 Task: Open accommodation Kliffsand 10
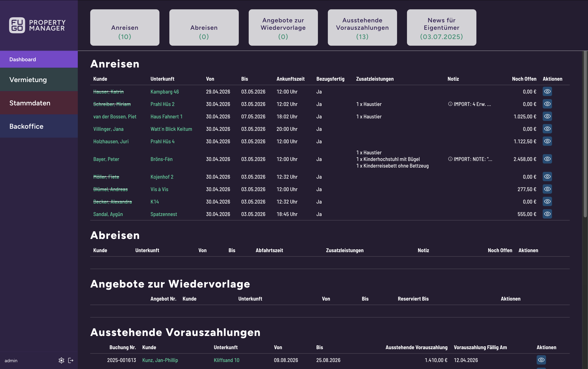coord(227,360)
